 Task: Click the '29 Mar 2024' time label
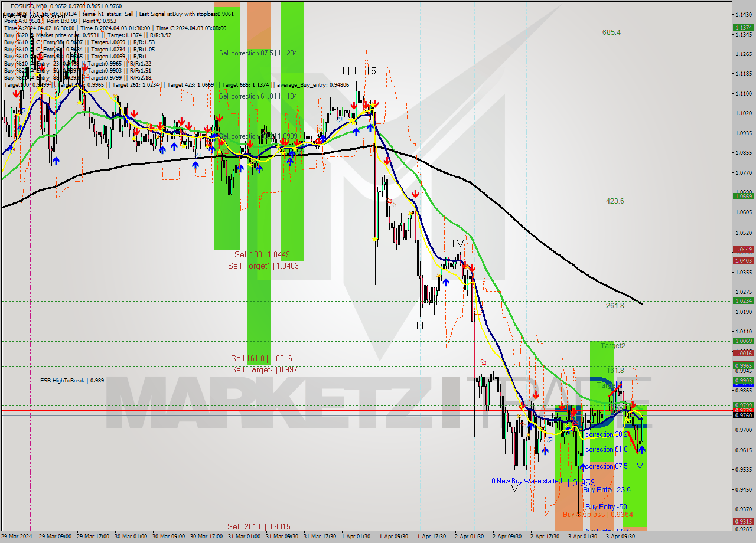[x=17, y=537]
